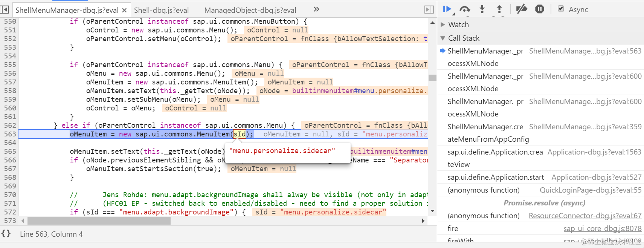Resume script execution with the play icon
The image size is (644, 248).
click(x=447, y=9)
